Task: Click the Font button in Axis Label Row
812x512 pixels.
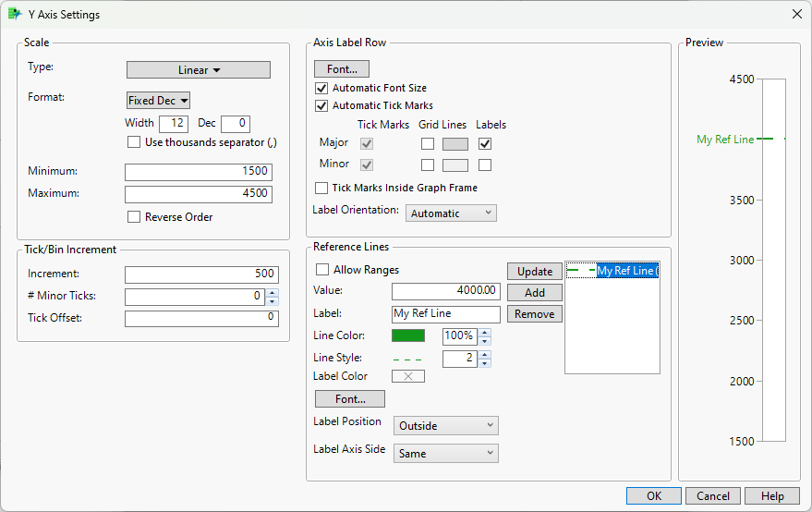Action: pyautogui.click(x=342, y=69)
